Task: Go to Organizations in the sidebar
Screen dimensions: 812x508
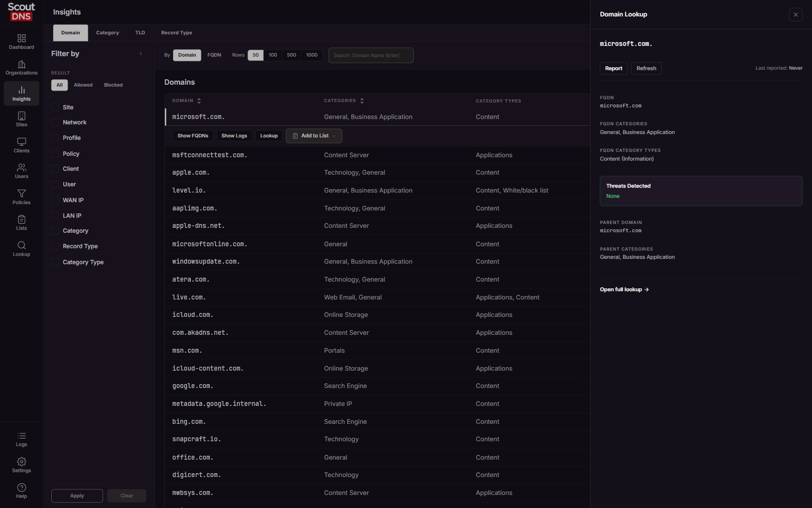Action: (21, 68)
